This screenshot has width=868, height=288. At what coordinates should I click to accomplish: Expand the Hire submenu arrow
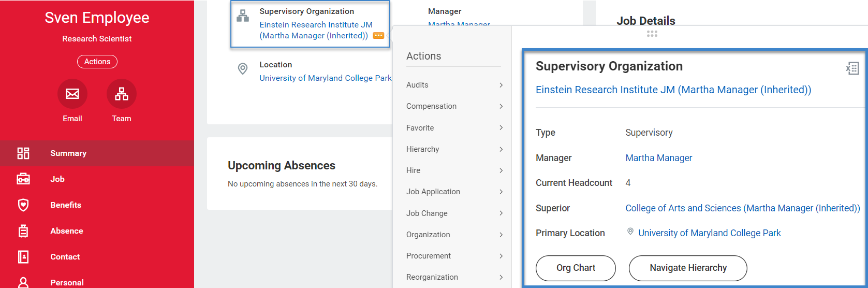pos(501,170)
